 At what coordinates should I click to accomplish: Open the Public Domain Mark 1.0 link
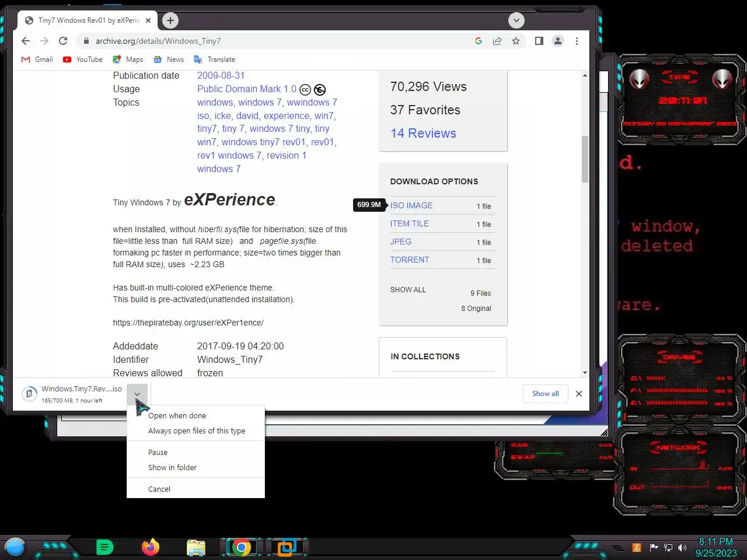[247, 89]
